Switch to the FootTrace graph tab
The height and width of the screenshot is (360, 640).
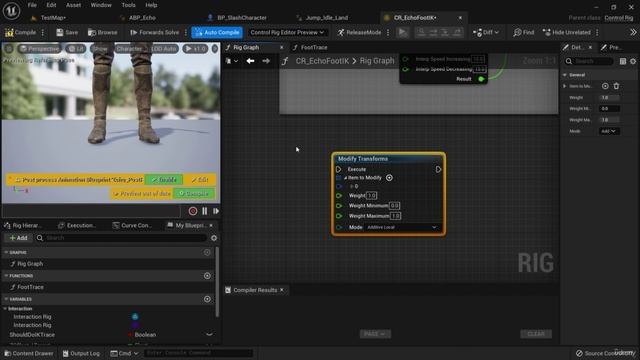313,47
